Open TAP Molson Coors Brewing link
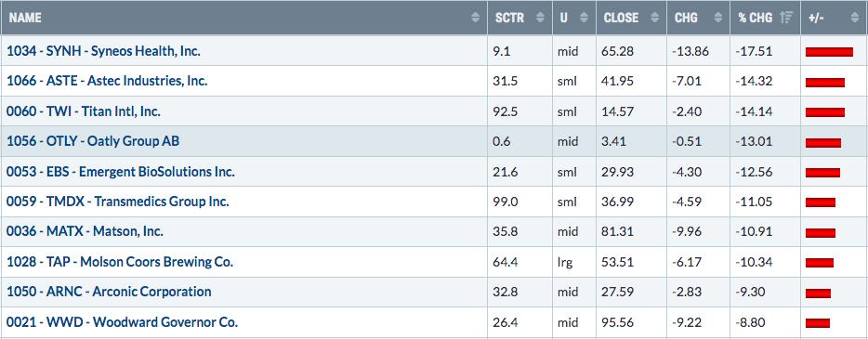868x339 pixels. (x=120, y=262)
